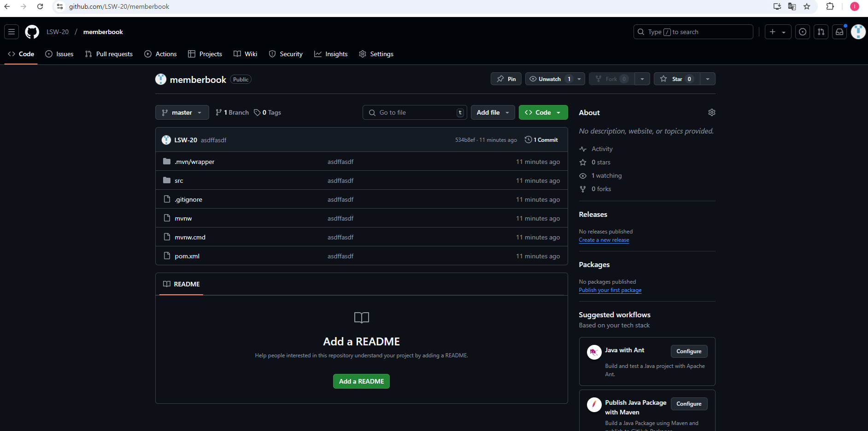
Task: Open the Chrome profile avatar
Action: 855,6
